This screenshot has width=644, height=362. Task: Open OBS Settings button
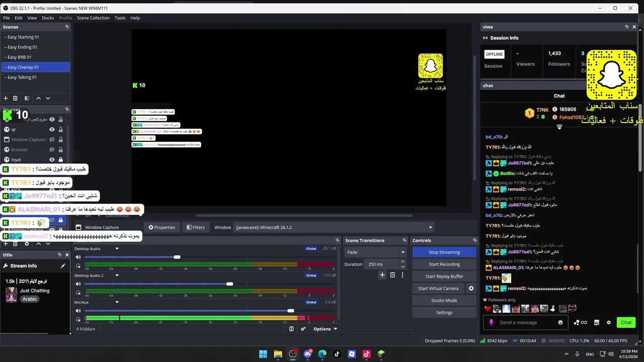[444, 312]
